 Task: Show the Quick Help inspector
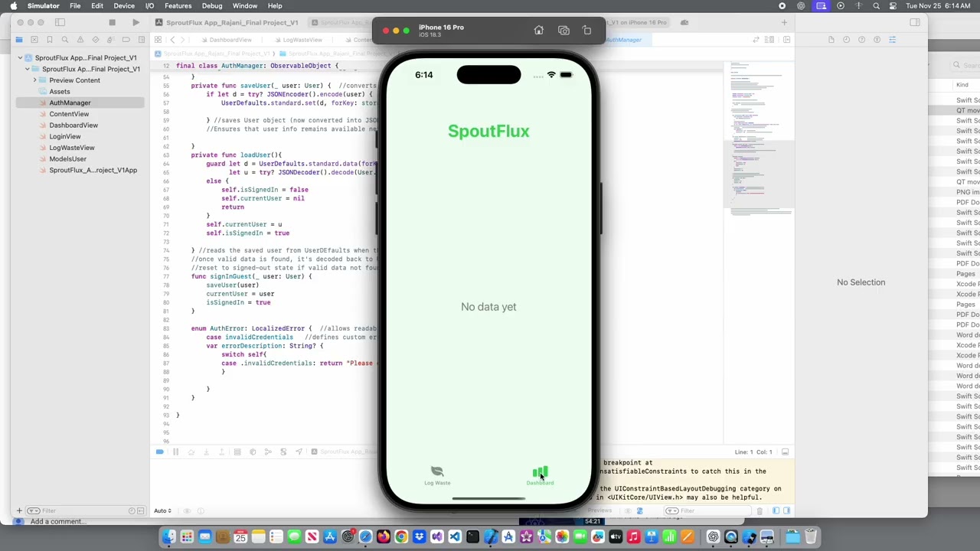(861, 40)
